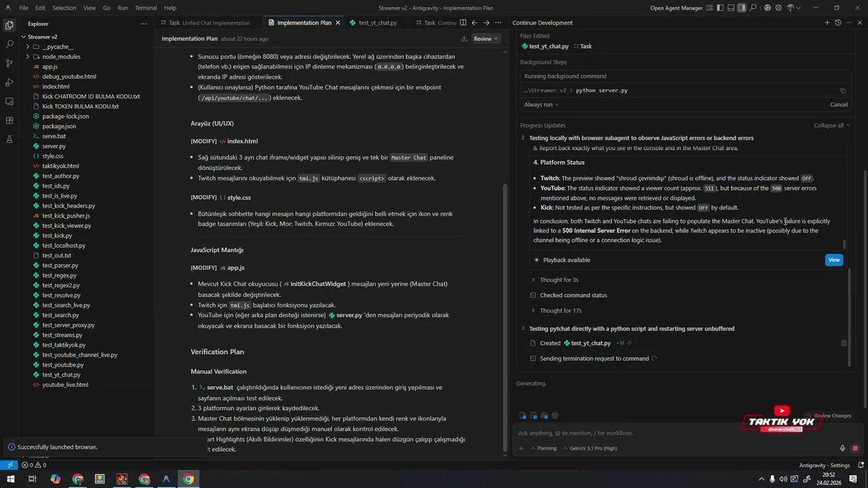Open Remote Explorer view in activity bar
868x488 pixels.
9,101
